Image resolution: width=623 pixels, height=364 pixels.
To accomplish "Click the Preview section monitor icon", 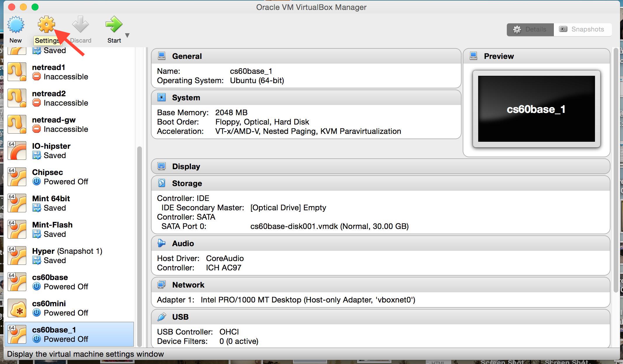I will [473, 56].
